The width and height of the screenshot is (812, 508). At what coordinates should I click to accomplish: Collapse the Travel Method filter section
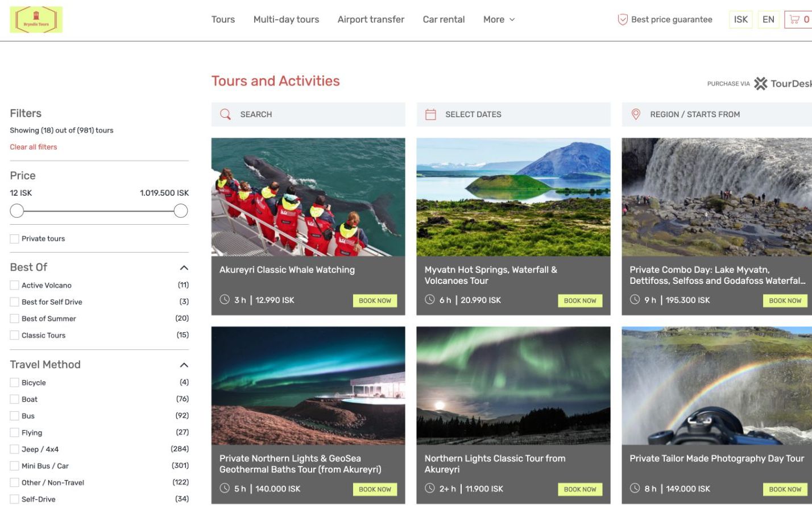coord(184,365)
